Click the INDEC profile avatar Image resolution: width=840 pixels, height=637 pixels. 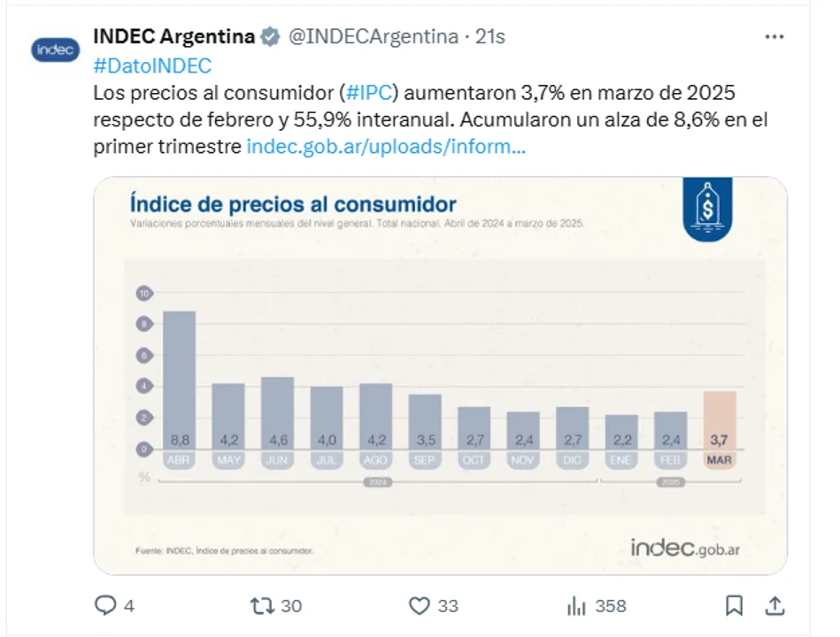(x=56, y=50)
